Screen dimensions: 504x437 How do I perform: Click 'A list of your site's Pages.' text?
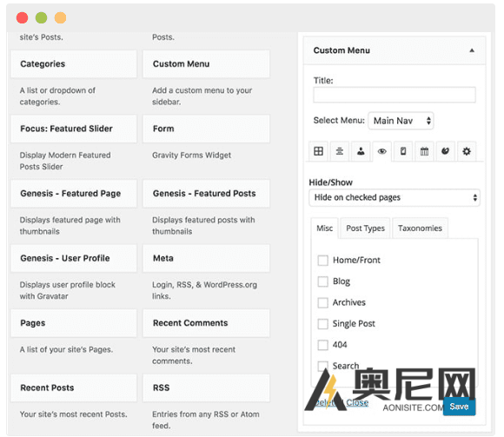66,349
